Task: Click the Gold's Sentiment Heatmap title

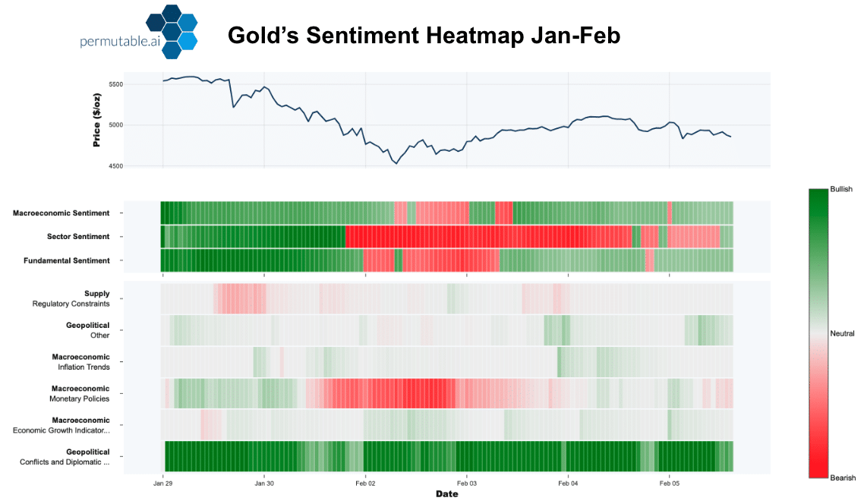Action: pos(424,35)
